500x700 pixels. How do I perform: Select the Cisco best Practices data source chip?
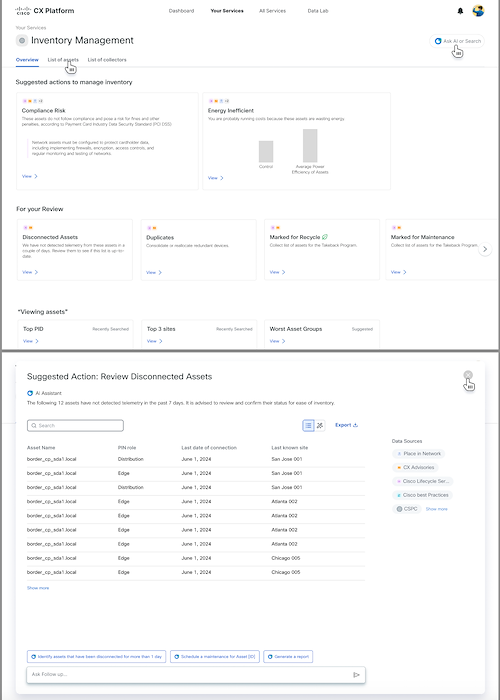[422, 496]
